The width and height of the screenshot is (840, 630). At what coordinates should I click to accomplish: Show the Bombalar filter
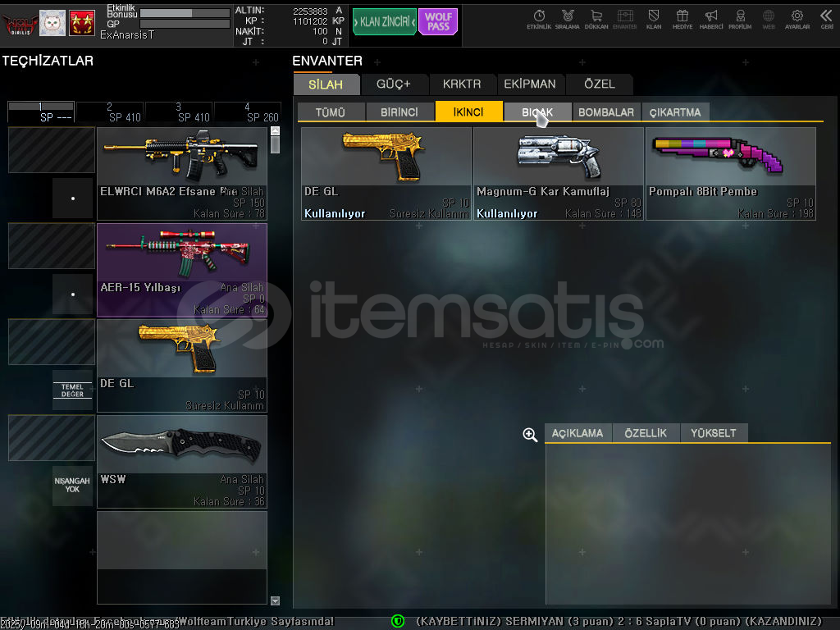click(x=606, y=112)
